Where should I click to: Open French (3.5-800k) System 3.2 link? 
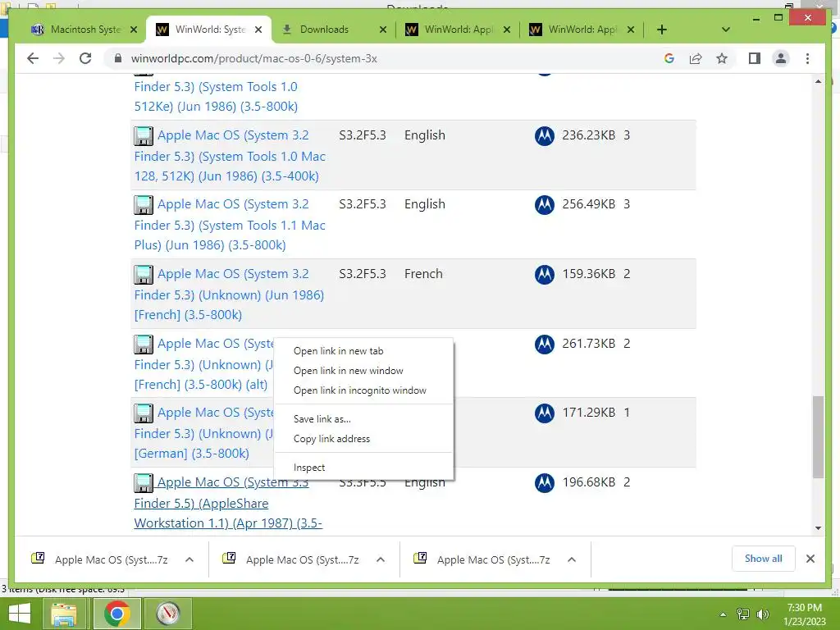[230, 294]
